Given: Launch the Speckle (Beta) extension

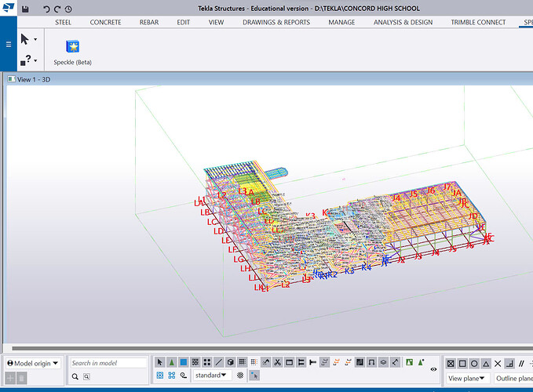Looking at the screenshot, I should pyautogui.click(x=72, y=53).
